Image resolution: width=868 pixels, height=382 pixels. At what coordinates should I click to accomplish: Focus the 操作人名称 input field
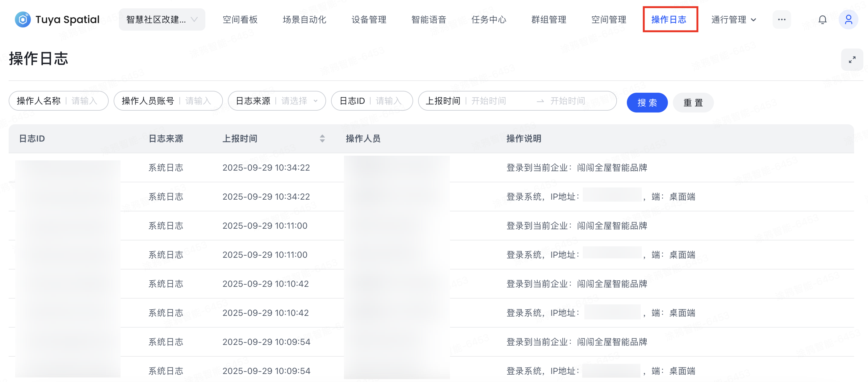pyautogui.click(x=84, y=101)
